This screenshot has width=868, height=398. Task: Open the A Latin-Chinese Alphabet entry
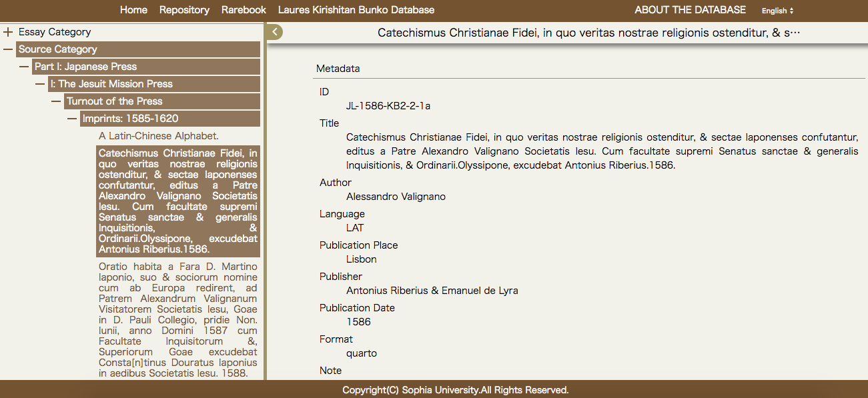coord(159,136)
